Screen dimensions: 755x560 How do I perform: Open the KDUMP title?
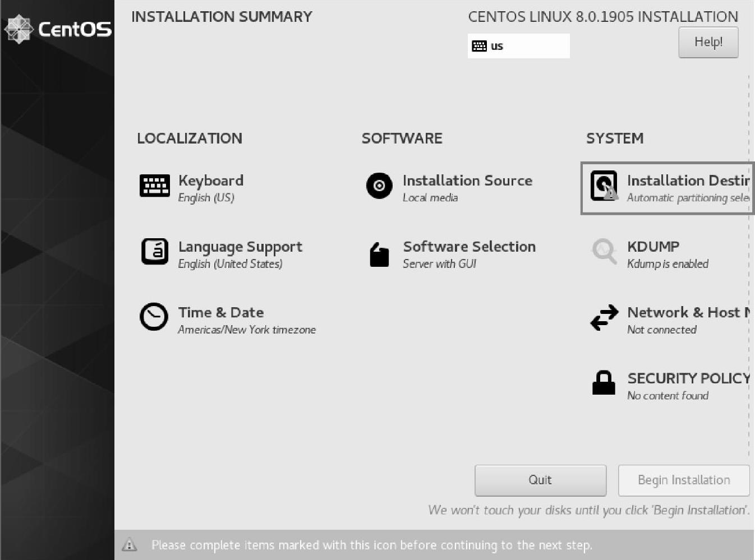coord(653,247)
